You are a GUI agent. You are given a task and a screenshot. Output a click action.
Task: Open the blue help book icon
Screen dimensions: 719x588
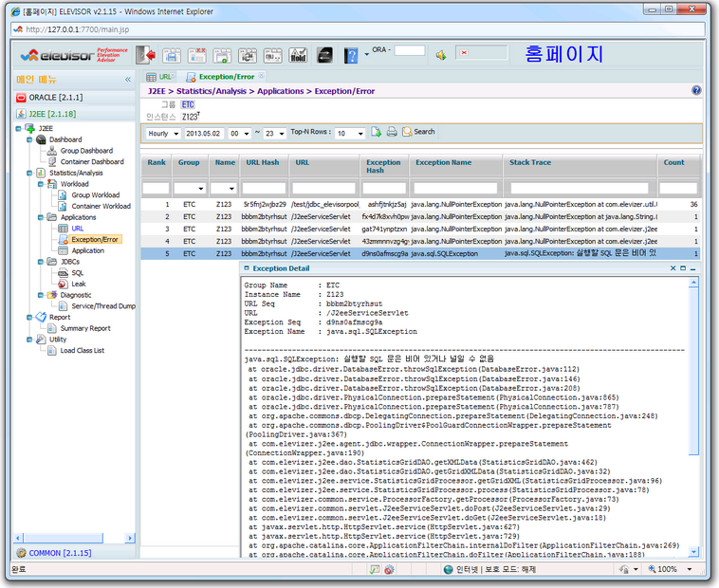click(351, 56)
